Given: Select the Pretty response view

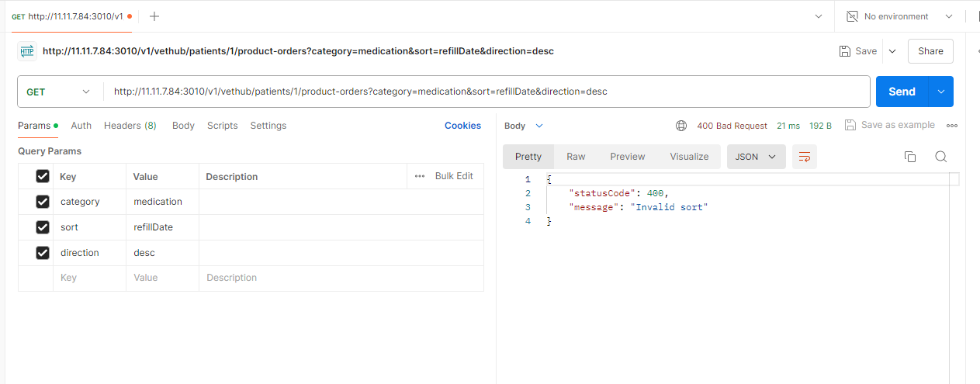Looking at the screenshot, I should [528, 157].
